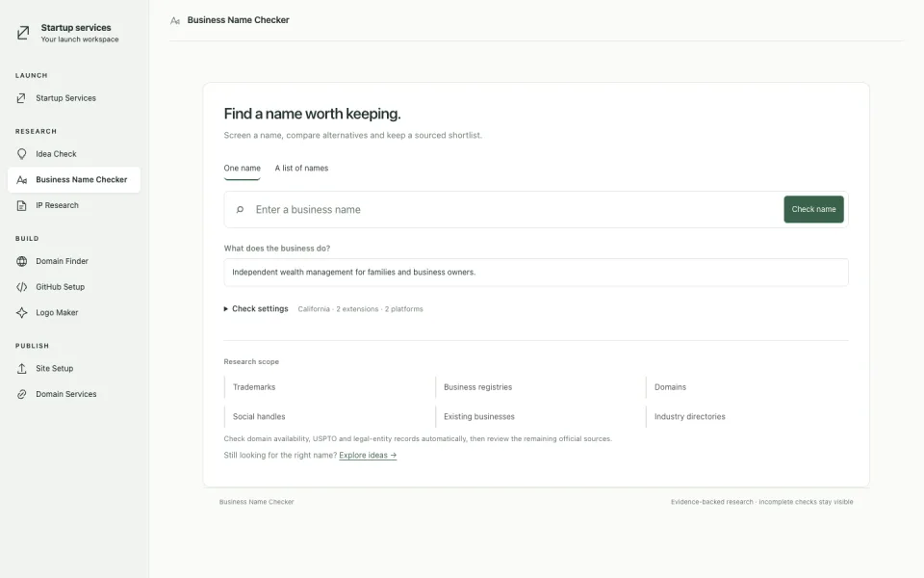Click the header Business Name Checker icon
Image resolution: width=924 pixels, height=578 pixels.
(x=175, y=20)
